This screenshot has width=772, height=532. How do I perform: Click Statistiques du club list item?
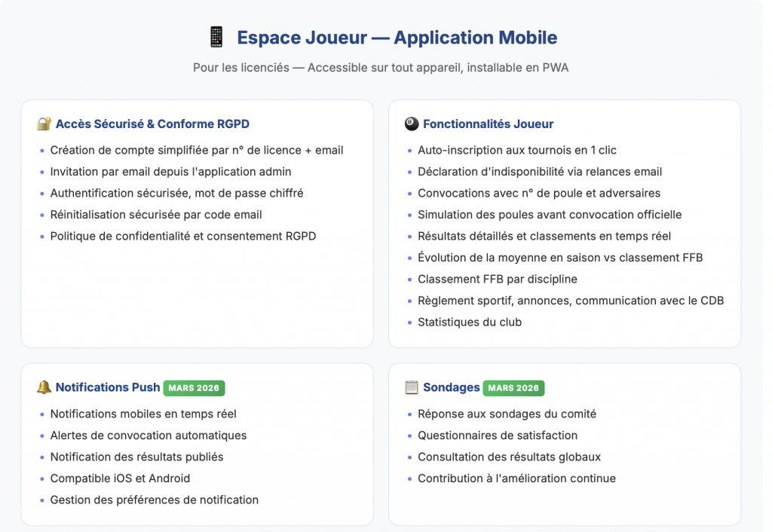point(469,322)
